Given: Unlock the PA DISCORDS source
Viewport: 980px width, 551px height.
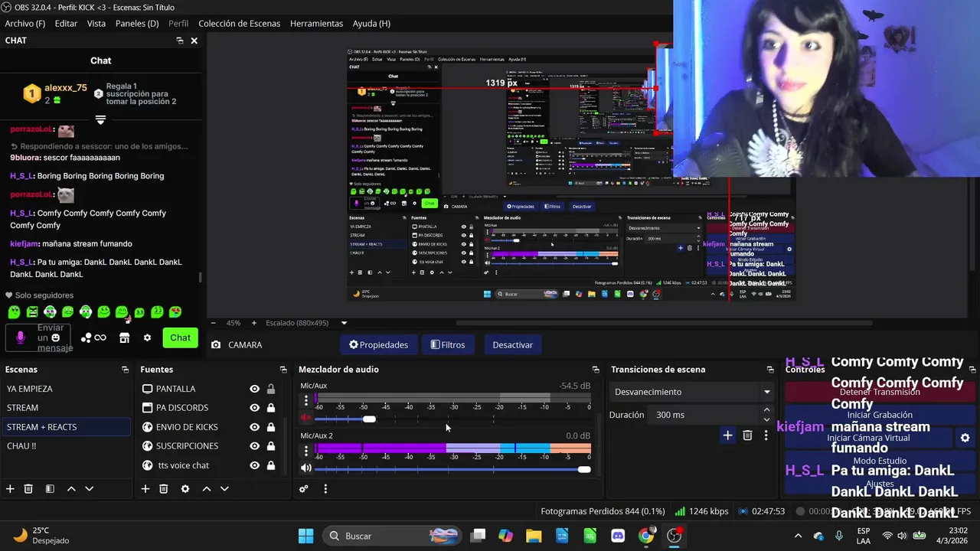Looking at the screenshot, I should [271, 408].
